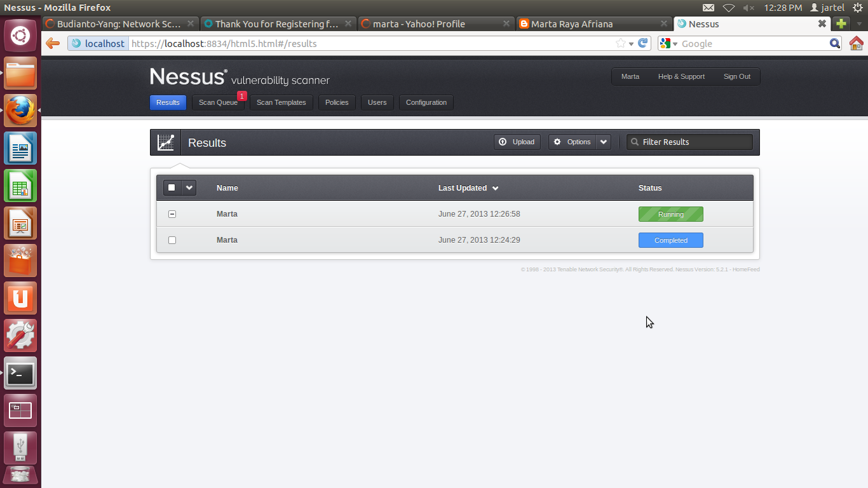Click the Marta user link
This screenshot has height=488, width=868.
click(630, 76)
